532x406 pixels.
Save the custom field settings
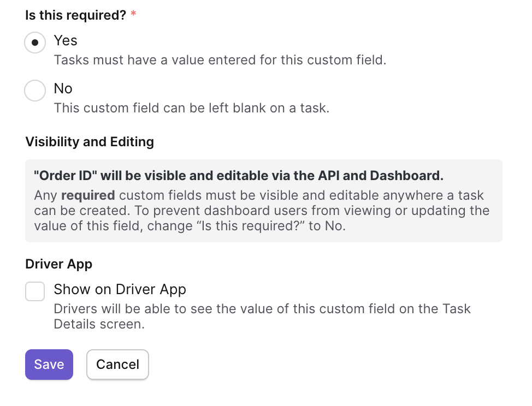click(x=49, y=365)
